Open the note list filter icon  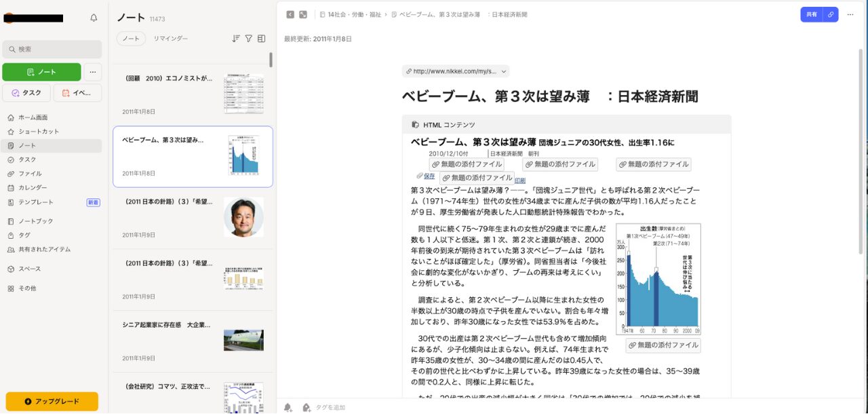click(x=248, y=39)
